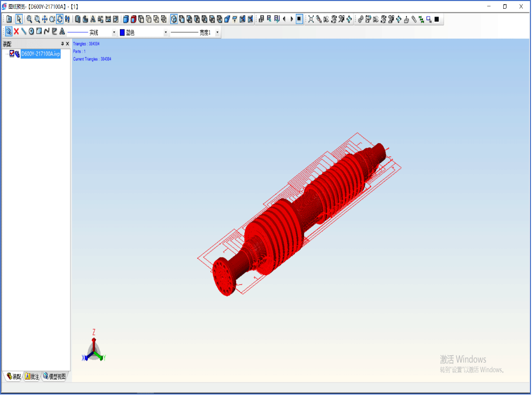
Task: Click the text A icon in top toolbar
Action: (93, 20)
